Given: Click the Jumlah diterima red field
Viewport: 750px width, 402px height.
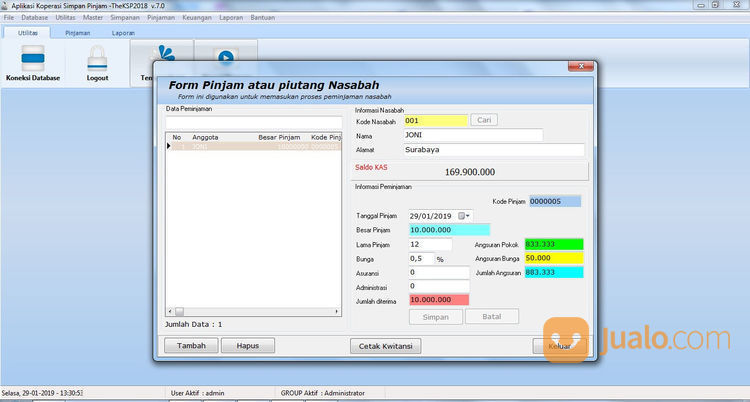Looking at the screenshot, I should coord(439,300).
